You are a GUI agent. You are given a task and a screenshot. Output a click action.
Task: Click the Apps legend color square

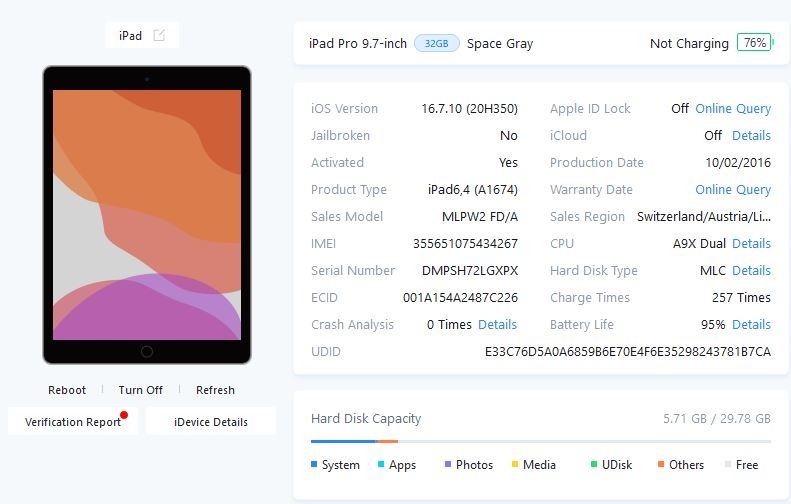pyautogui.click(x=381, y=464)
